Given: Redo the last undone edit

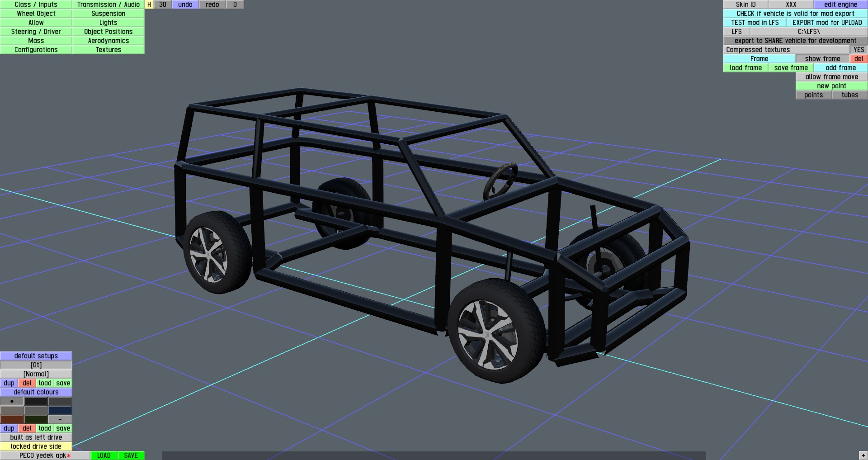Looking at the screenshot, I should pos(212,5).
